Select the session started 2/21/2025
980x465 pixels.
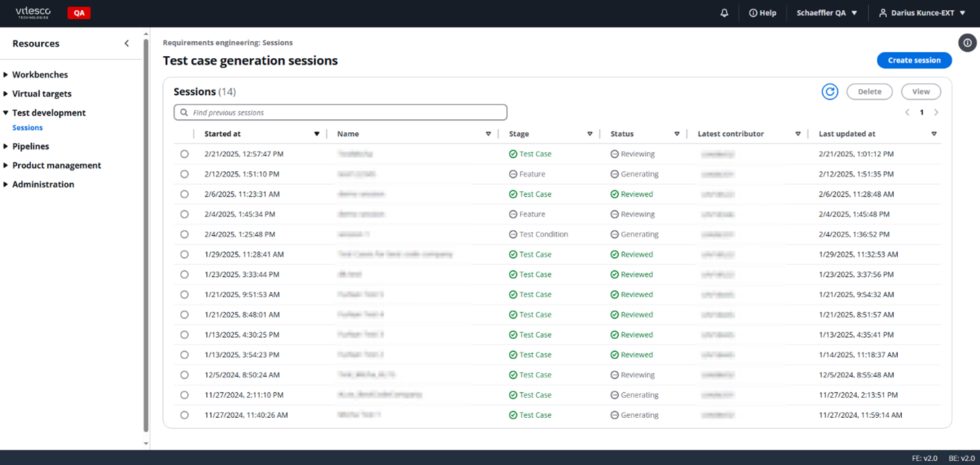(184, 153)
